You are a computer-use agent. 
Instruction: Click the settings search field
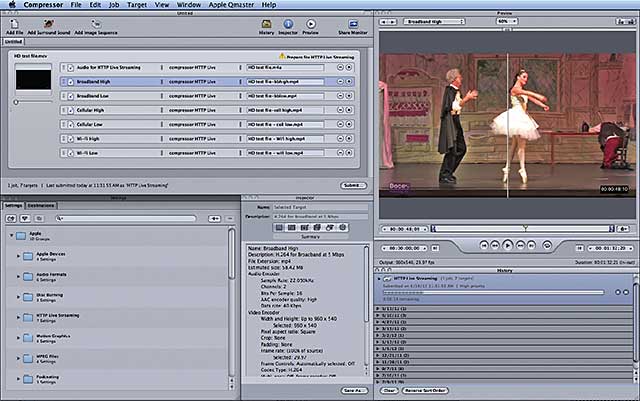click(126, 218)
